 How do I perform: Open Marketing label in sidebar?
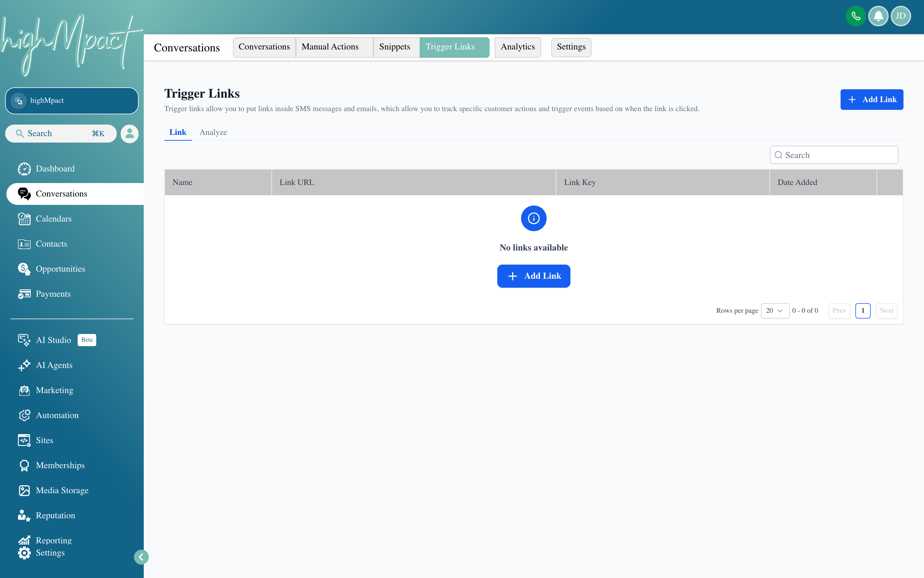click(54, 390)
